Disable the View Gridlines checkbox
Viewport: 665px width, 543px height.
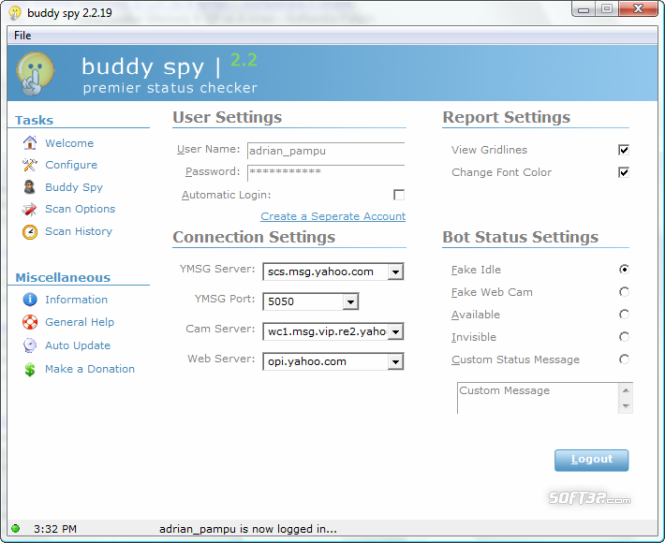click(623, 150)
